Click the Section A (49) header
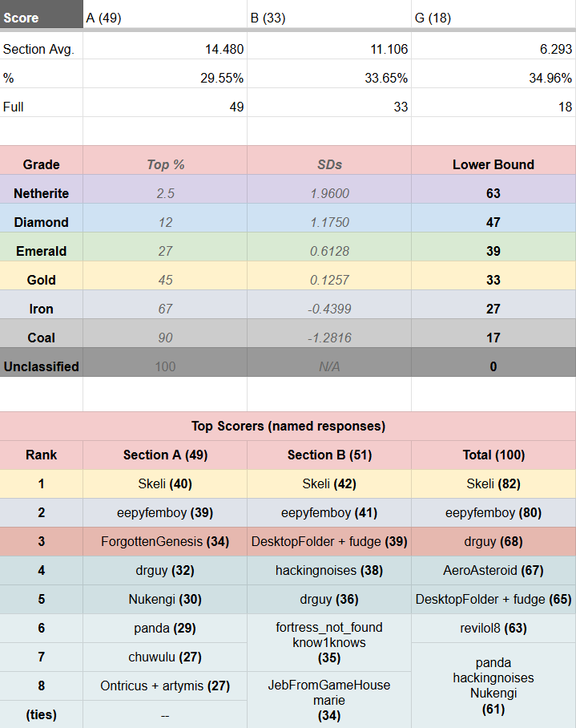The height and width of the screenshot is (728, 576). [165, 455]
